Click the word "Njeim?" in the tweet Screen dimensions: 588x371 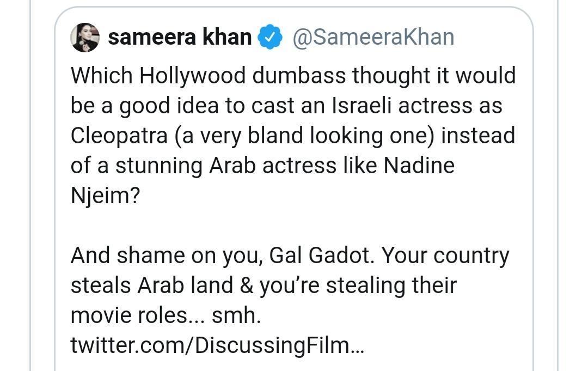click(x=105, y=196)
